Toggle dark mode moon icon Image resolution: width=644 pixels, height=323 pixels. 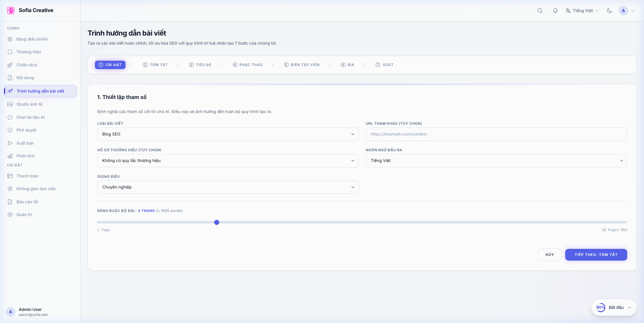(x=609, y=11)
